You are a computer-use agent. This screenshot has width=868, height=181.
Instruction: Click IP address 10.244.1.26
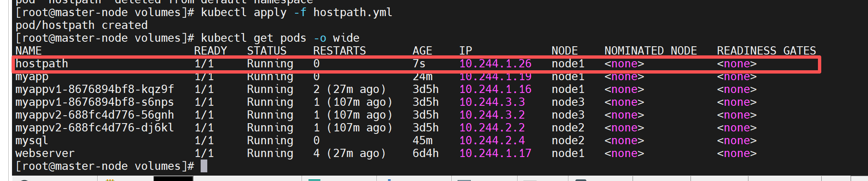tap(495, 64)
